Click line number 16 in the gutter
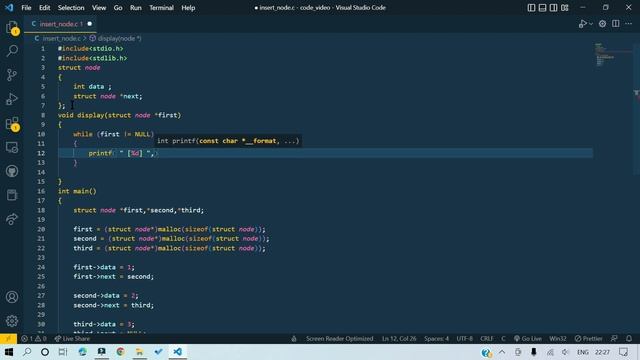This screenshot has height=360, width=640. pyautogui.click(x=41, y=191)
